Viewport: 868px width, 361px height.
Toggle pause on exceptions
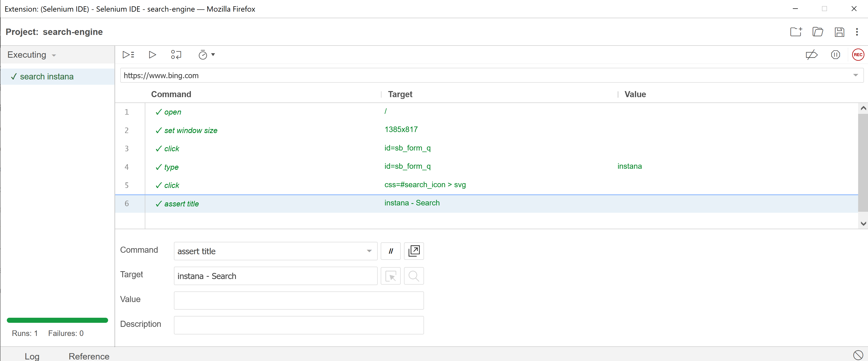point(835,55)
